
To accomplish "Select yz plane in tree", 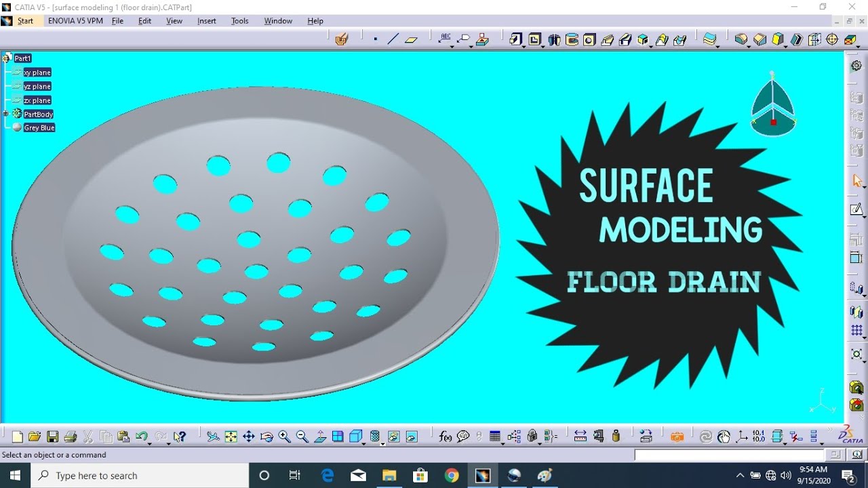I will 37,86.
